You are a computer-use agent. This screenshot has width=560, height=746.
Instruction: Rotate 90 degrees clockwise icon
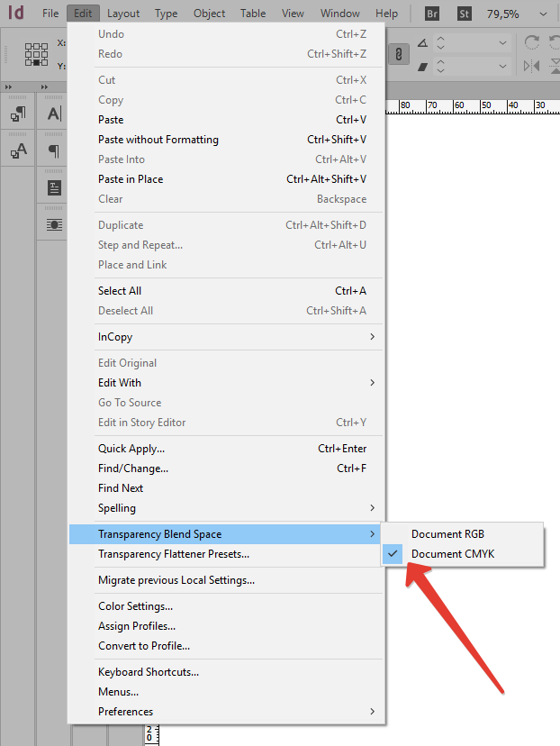(x=531, y=43)
